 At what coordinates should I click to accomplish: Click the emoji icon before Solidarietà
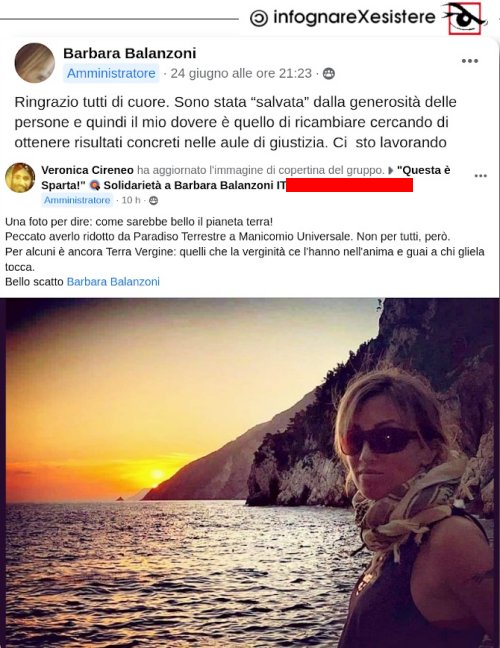click(x=95, y=185)
